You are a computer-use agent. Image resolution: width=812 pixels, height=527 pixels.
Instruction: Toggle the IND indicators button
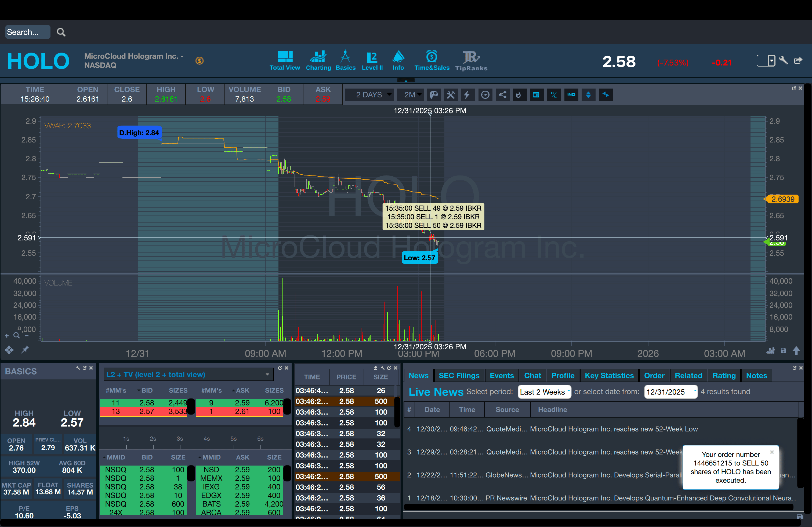(x=571, y=95)
